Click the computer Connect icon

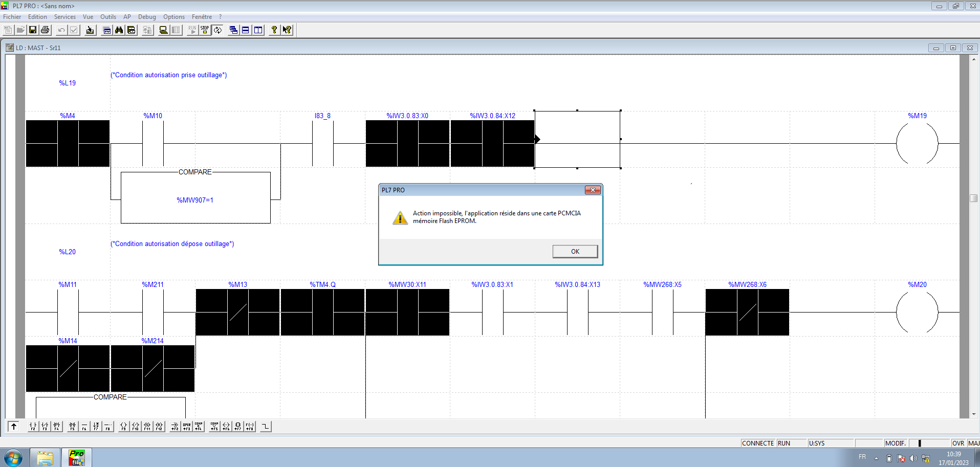[164, 30]
